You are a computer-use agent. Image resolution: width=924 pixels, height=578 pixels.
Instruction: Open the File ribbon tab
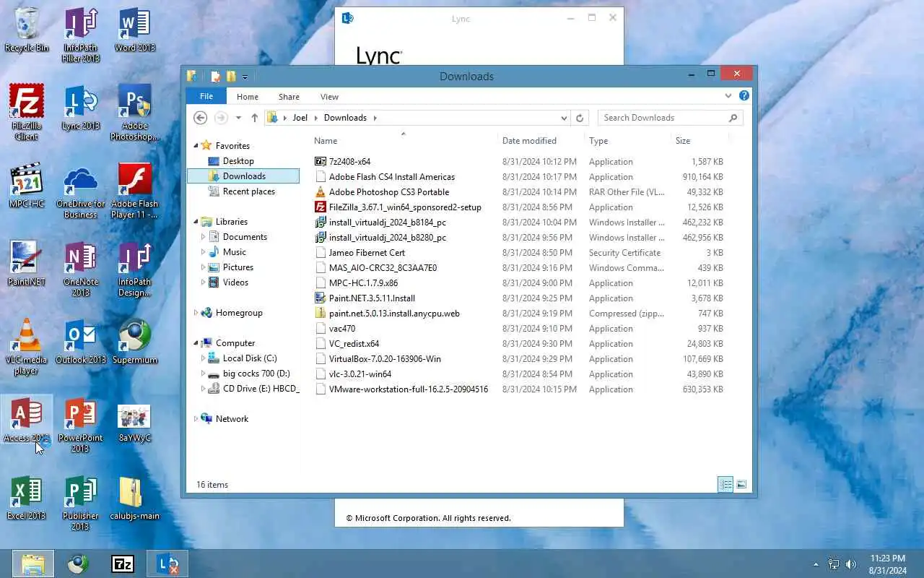206,96
